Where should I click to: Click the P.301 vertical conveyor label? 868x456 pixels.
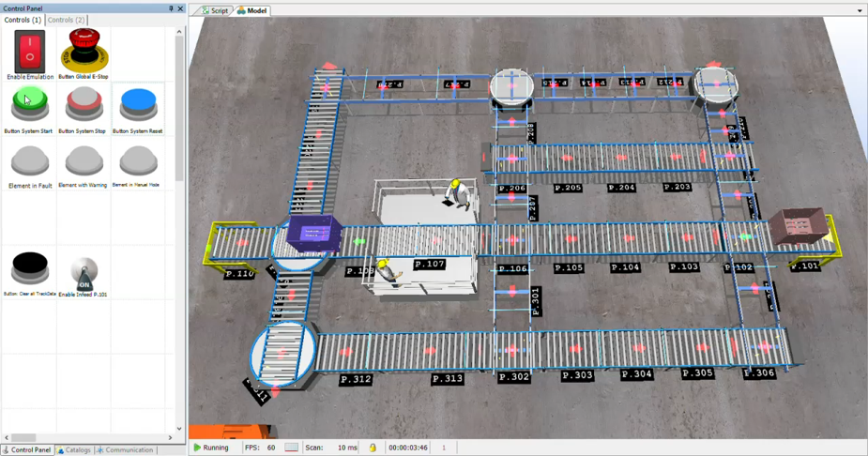[x=535, y=301]
